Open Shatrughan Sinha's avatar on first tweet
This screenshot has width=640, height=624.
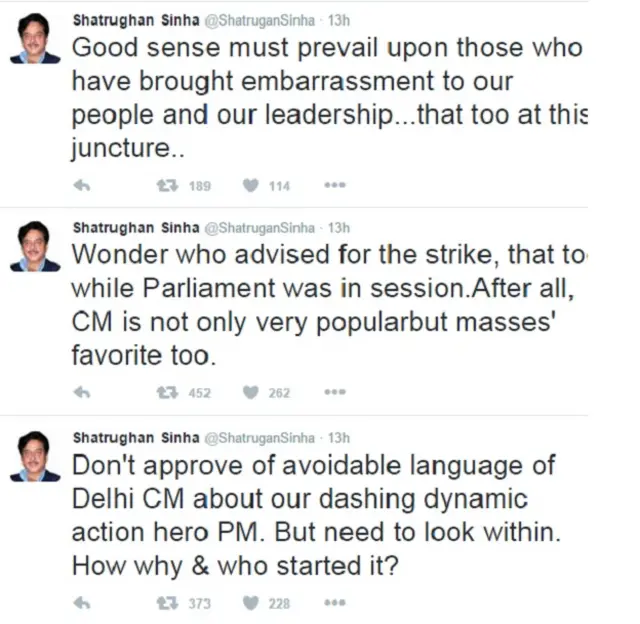[x=35, y=38]
